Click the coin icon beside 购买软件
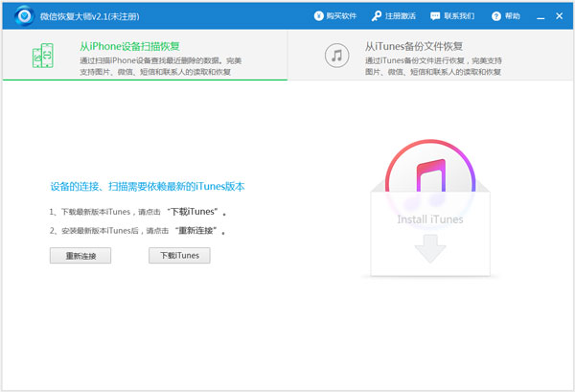 point(318,16)
